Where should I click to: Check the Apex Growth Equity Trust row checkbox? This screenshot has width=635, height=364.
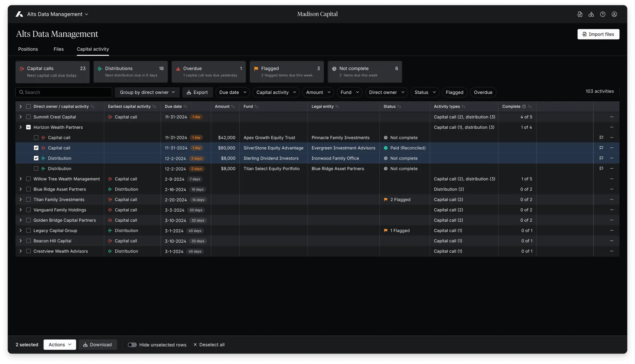coord(36,138)
